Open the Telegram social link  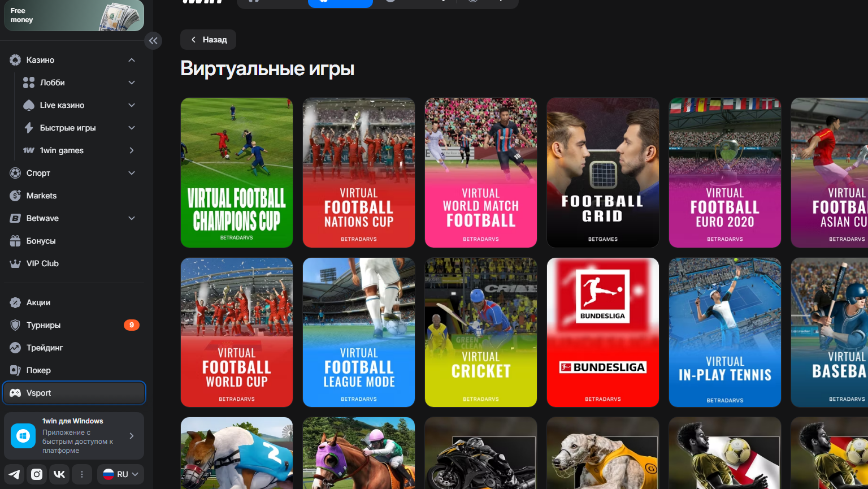pyautogui.click(x=15, y=474)
